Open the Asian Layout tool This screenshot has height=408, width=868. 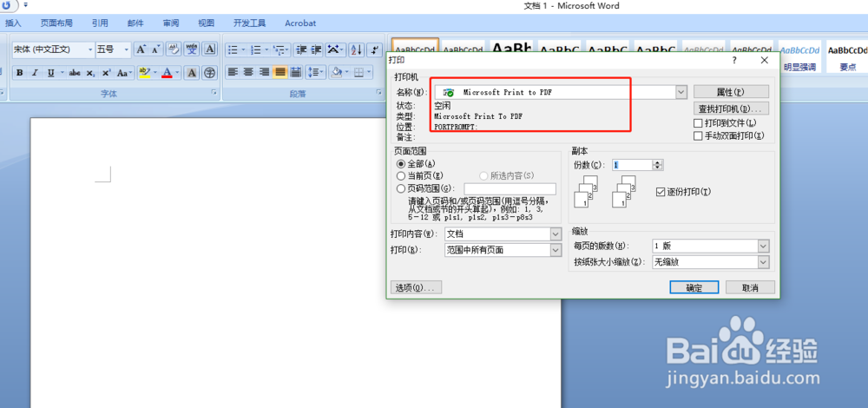coord(334,49)
